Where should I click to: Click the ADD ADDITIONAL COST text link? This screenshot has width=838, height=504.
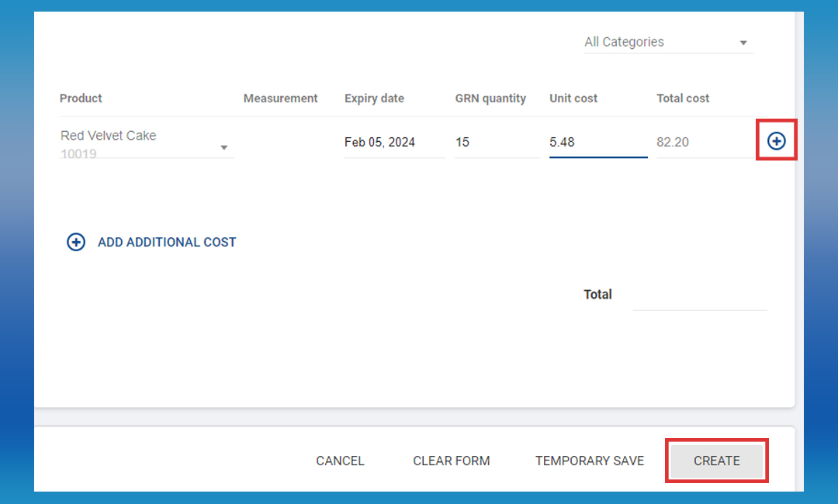coord(167,243)
